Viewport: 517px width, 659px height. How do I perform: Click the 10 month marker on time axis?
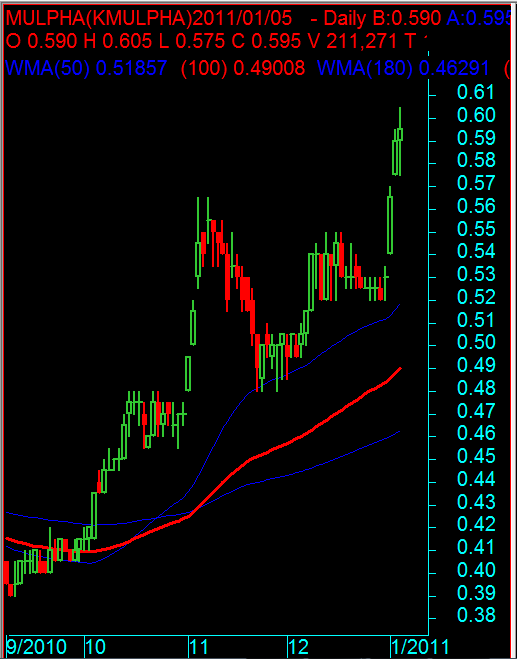(x=95, y=647)
